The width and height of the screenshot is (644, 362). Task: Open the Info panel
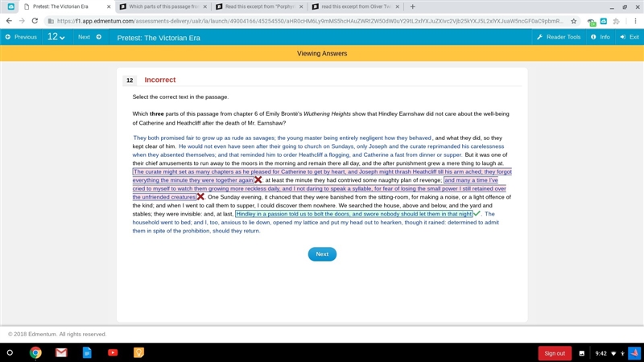point(600,37)
